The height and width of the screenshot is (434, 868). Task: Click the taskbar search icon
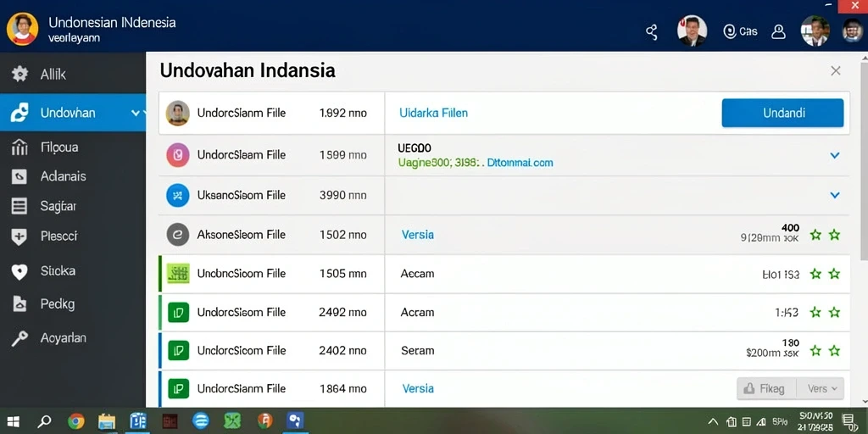tap(44, 422)
